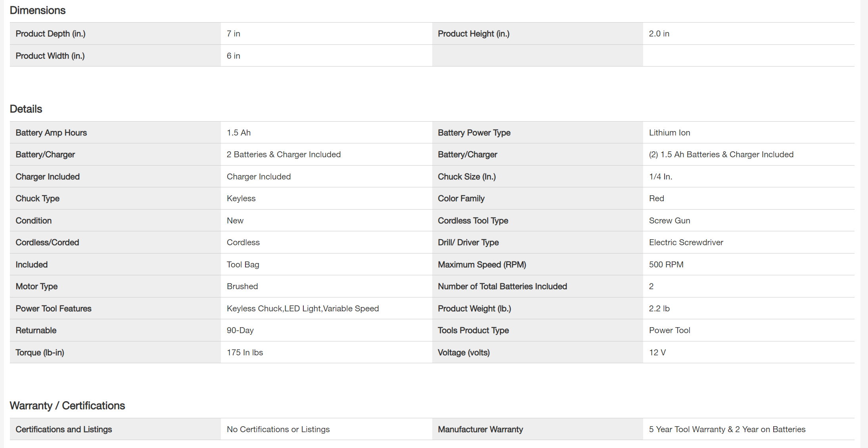The width and height of the screenshot is (868, 448).
Task: Click the Keyless chuck type value
Action: 241,198
